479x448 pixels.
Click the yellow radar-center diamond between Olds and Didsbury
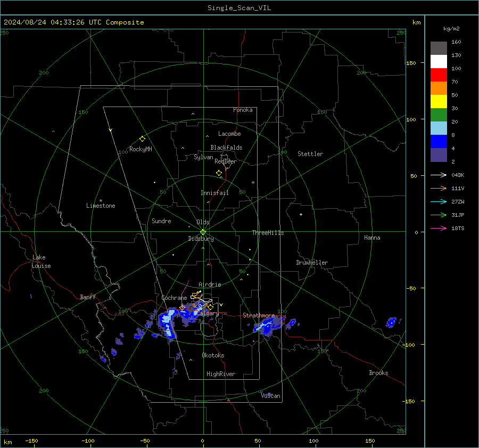pos(203,232)
